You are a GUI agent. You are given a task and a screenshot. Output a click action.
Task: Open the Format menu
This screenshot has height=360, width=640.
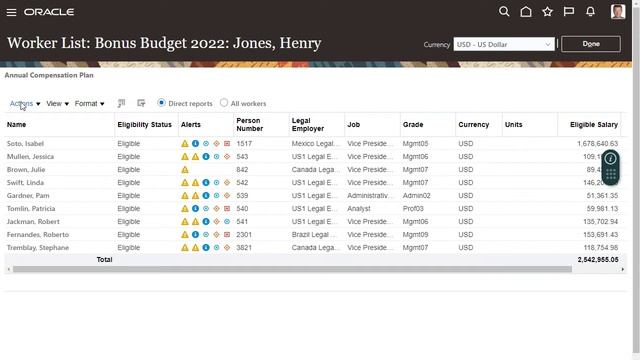[89, 104]
